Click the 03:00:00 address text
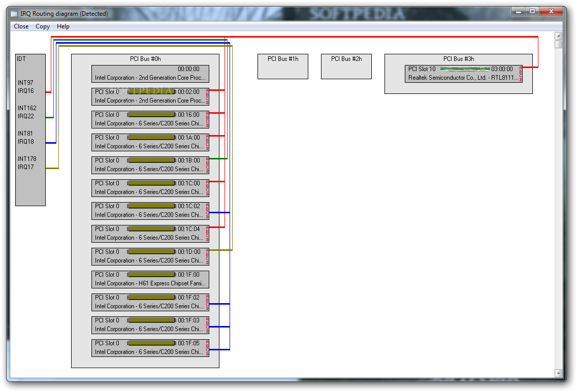The width and height of the screenshot is (577, 392). [x=502, y=69]
